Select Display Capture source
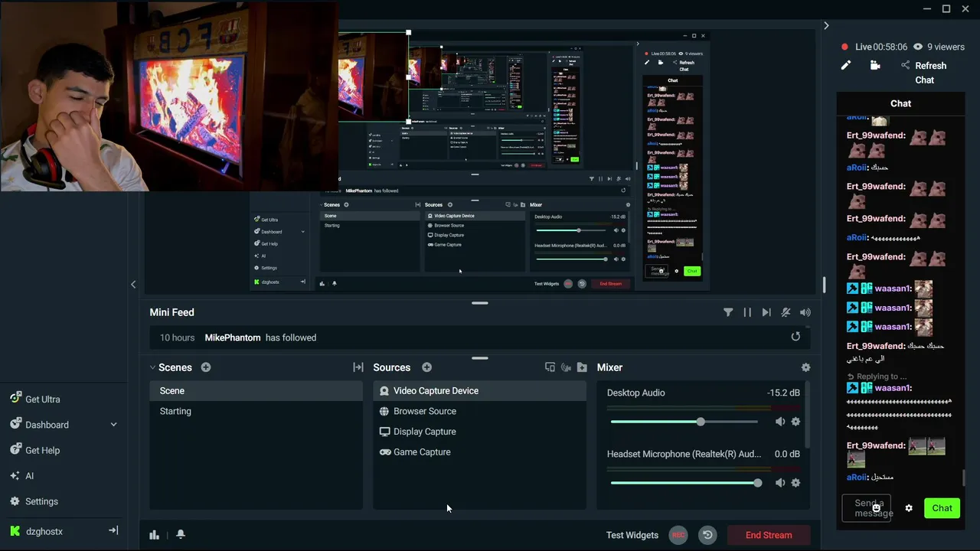The width and height of the screenshot is (980, 551). 479,432
